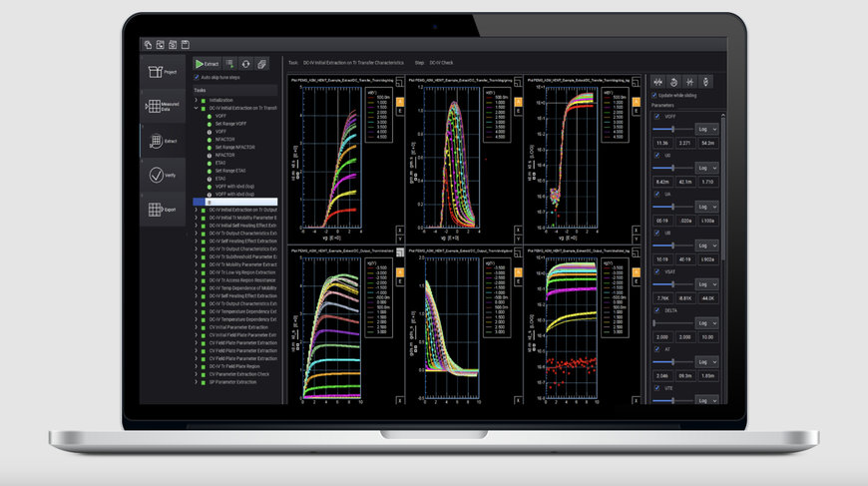The height and width of the screenshot is (486, 868).
Task: Click the refresh arrows icon in the Extract toolbar
Action: pyautogui.click(x=245, y=64)
